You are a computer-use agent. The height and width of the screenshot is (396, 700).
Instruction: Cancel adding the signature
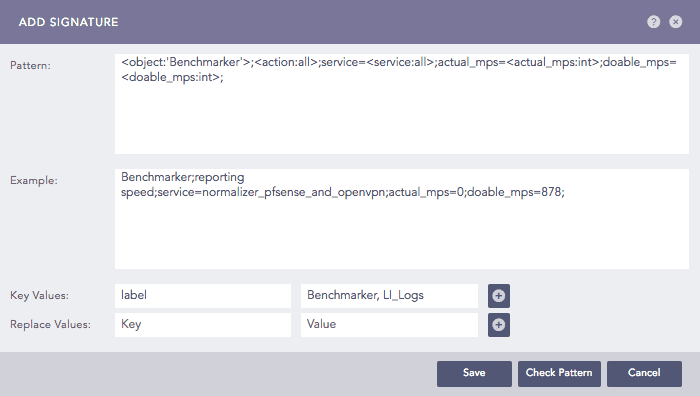[644, 373]
